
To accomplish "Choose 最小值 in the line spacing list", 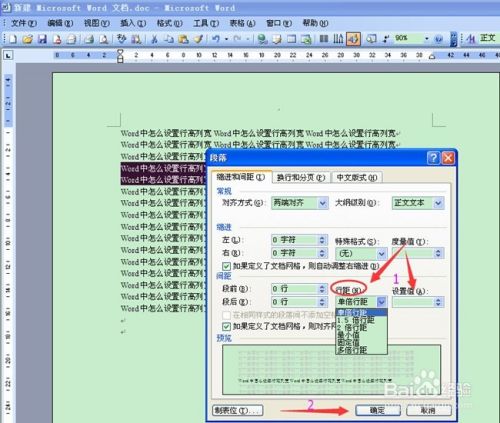I will (x=361, y=335).
